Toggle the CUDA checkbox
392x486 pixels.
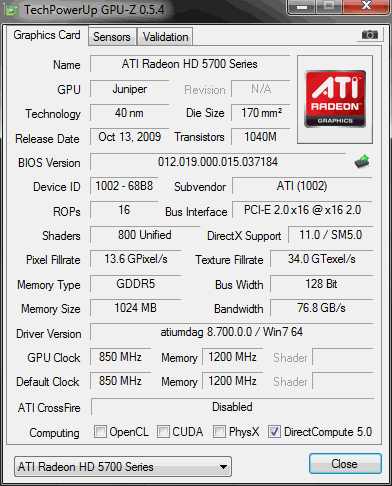pos(163,432)
